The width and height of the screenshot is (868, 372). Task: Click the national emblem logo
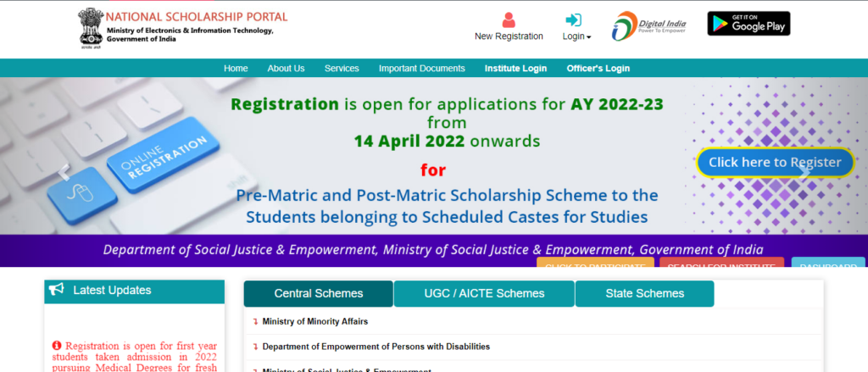pos(90,29)
